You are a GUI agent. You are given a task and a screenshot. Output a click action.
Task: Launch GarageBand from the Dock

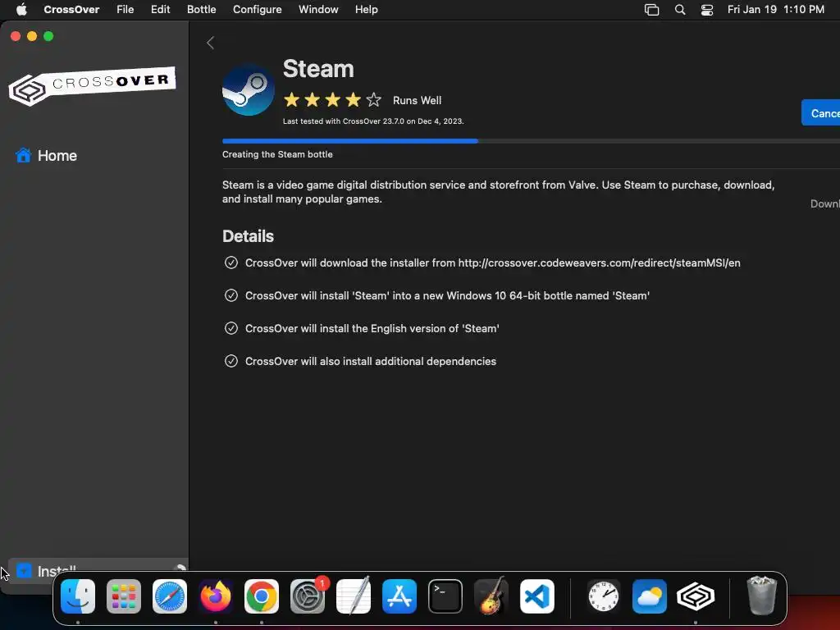tap(491, 596)
